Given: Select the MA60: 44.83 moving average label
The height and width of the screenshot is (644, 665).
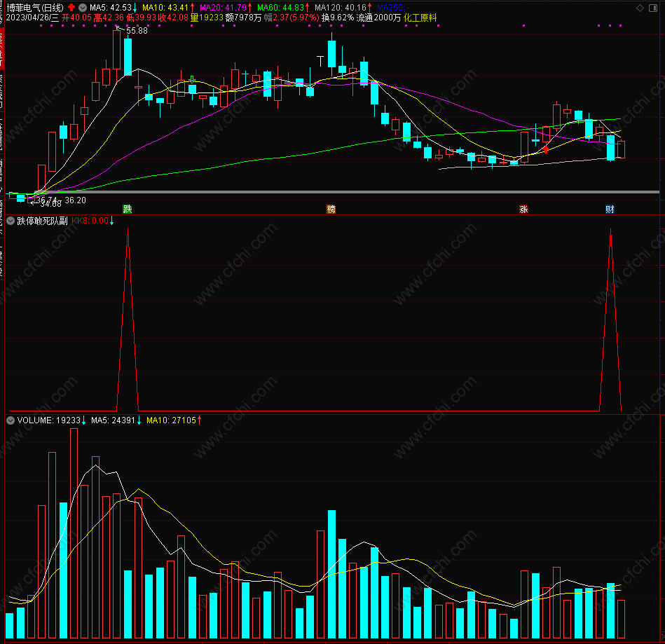Looking at the screenshot, I should point(281,8).
